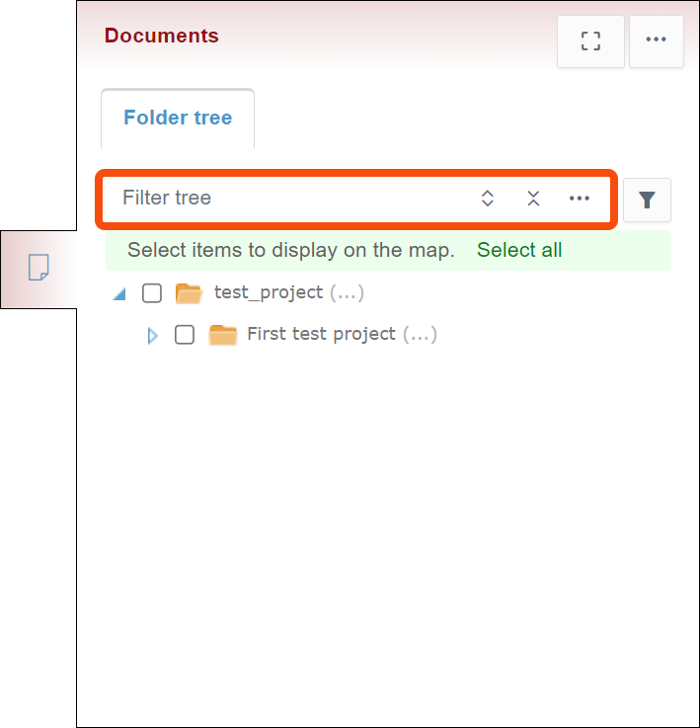Select the test_project tree item label
Image resolution: width=700 pixels, height=728 pixels.
point(269,292)
